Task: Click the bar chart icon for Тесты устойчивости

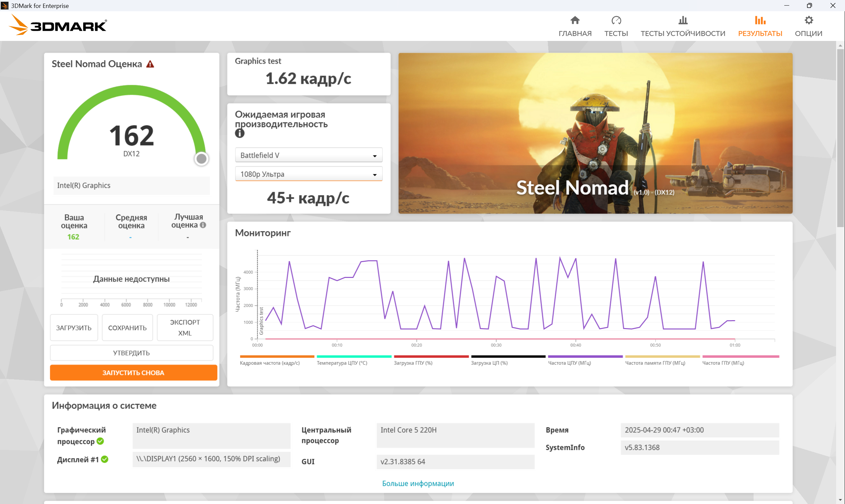Action: point(683,20)
